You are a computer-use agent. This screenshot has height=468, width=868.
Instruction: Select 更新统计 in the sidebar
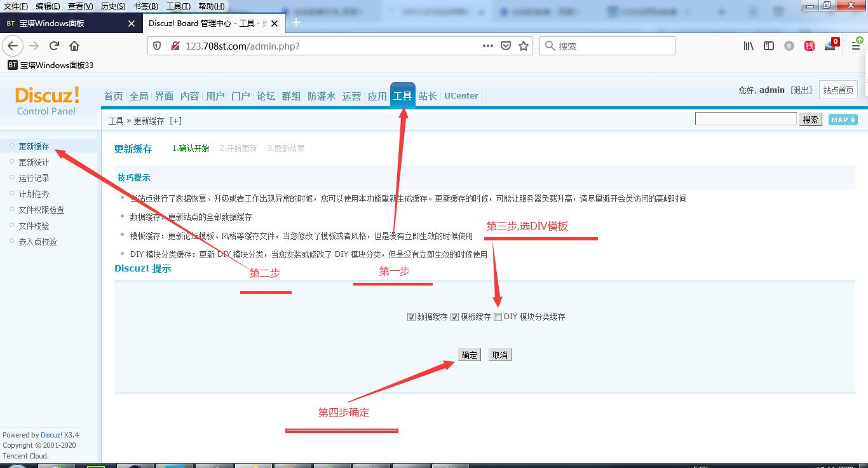click(34, 162)
